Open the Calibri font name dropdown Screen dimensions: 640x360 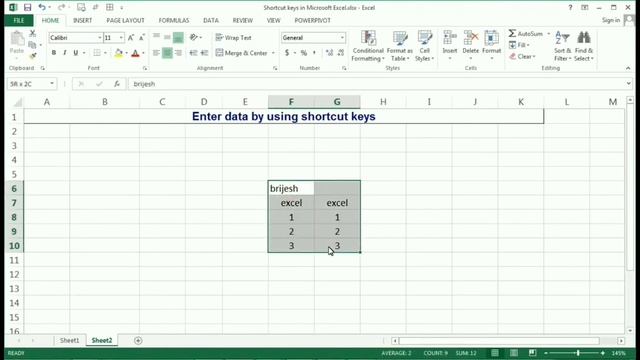(99, 38)
